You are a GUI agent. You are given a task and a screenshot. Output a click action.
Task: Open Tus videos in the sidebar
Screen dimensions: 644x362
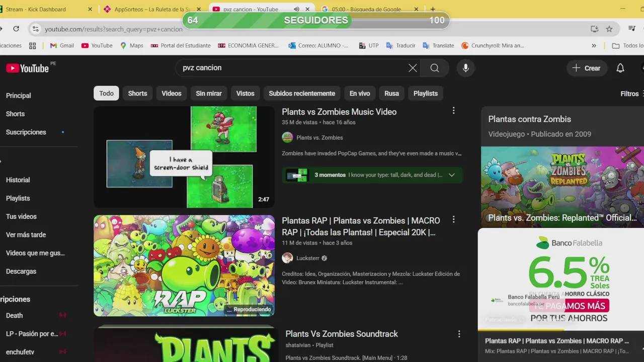[x=21, y=217]
